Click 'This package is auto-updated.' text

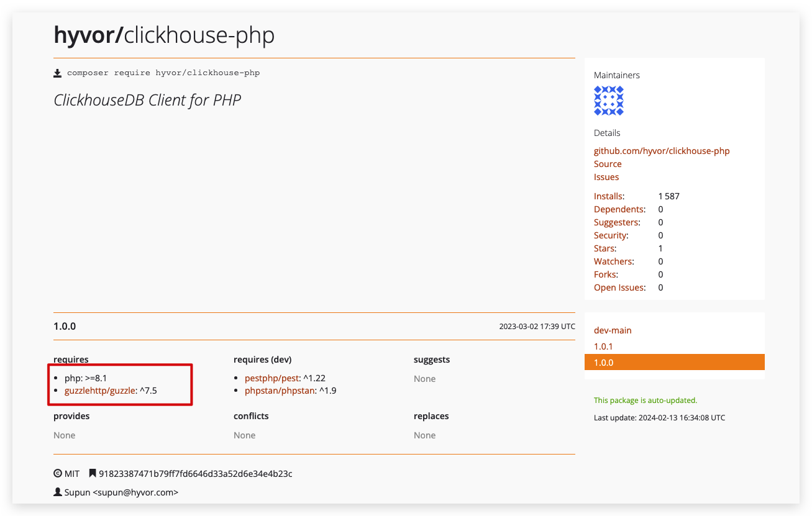[x=645, y=401]
